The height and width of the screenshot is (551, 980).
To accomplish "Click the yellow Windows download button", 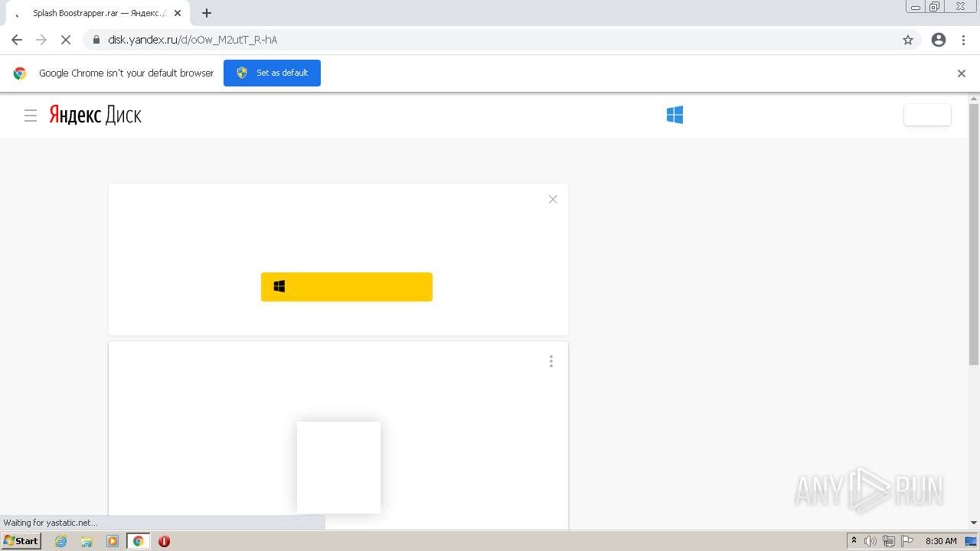I will click(347, 287).
